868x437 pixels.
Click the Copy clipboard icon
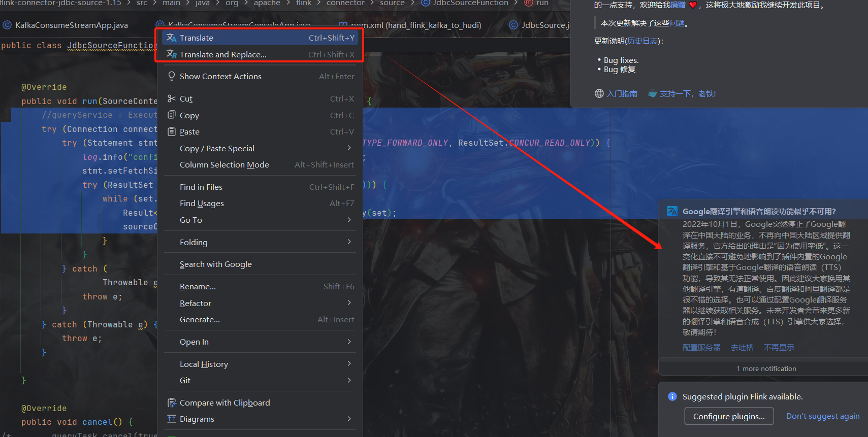coord(172,115)
